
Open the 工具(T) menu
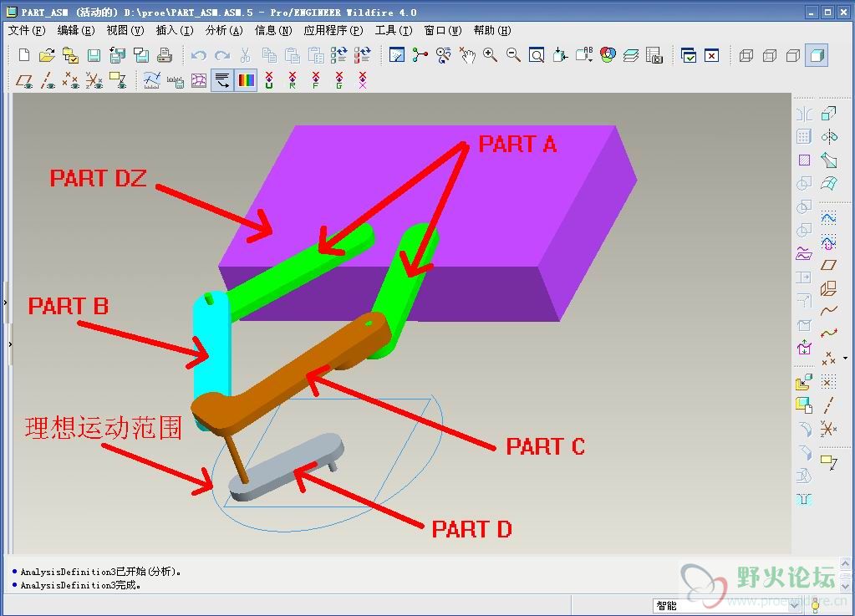point(393,31)
